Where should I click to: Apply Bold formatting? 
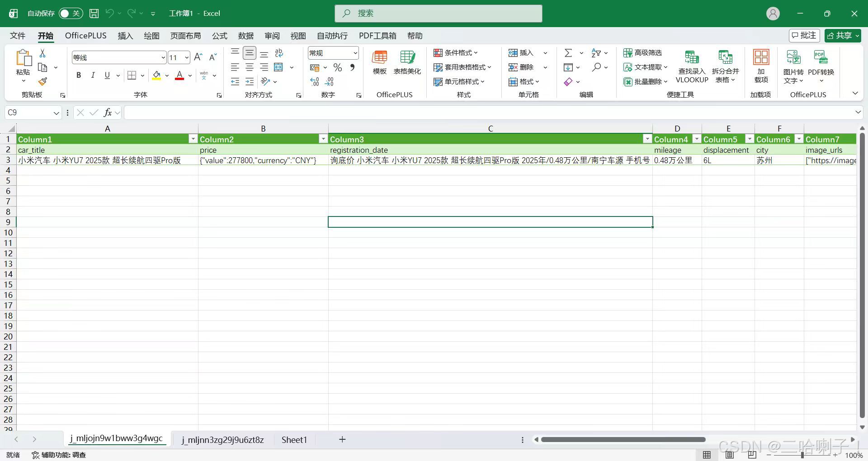pos(79,75)
